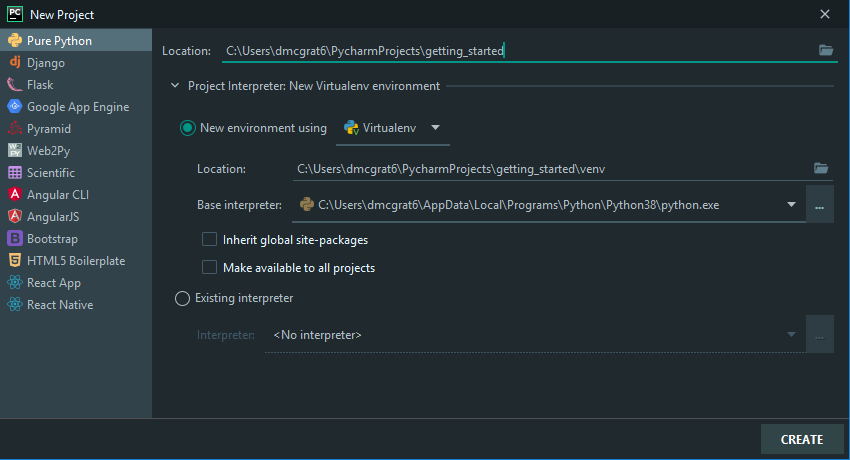
Task: Select the Angular CLI icon
Action: click(15, 195)
